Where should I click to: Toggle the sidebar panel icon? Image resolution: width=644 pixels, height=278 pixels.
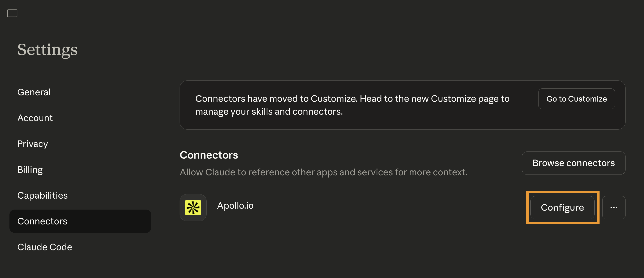coord(12,13)
